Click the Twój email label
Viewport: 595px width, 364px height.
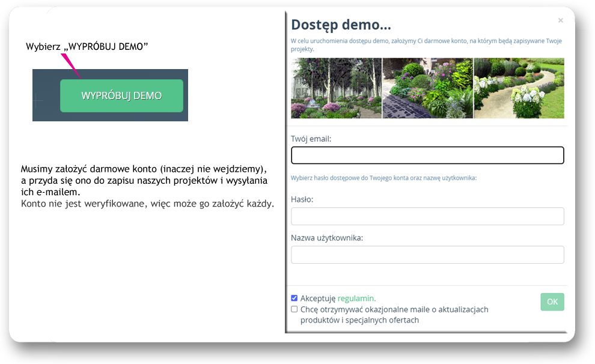311,139
